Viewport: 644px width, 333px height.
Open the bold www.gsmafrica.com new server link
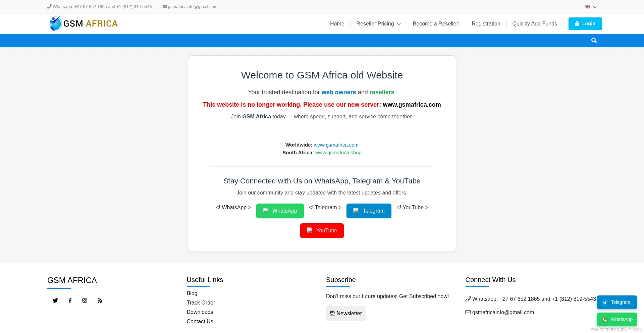412,105
